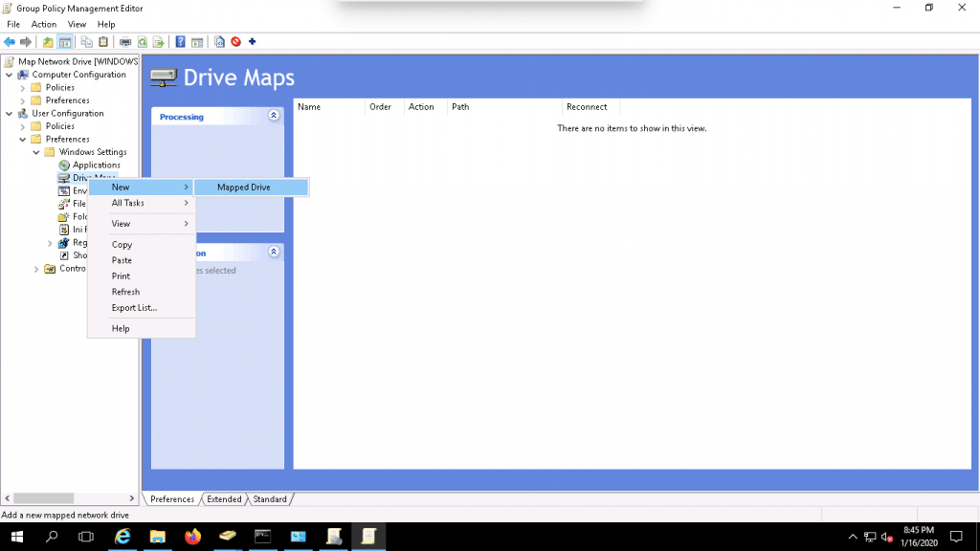Viewport: 980px width, 551px height.
Task: Click the Forward arrow in the toolbar
Action: (x=26, y=42)
